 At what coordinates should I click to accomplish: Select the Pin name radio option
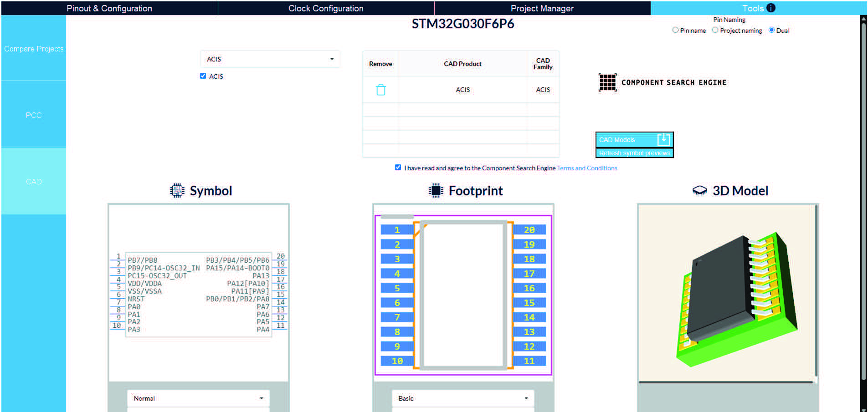pyautogui.click(x=675, y=30)
